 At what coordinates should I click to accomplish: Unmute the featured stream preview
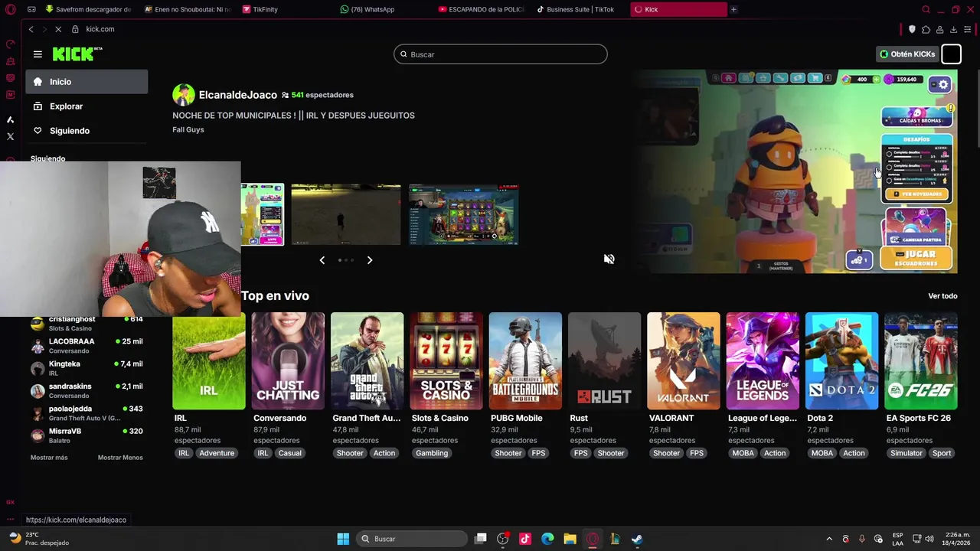point(609,259)
